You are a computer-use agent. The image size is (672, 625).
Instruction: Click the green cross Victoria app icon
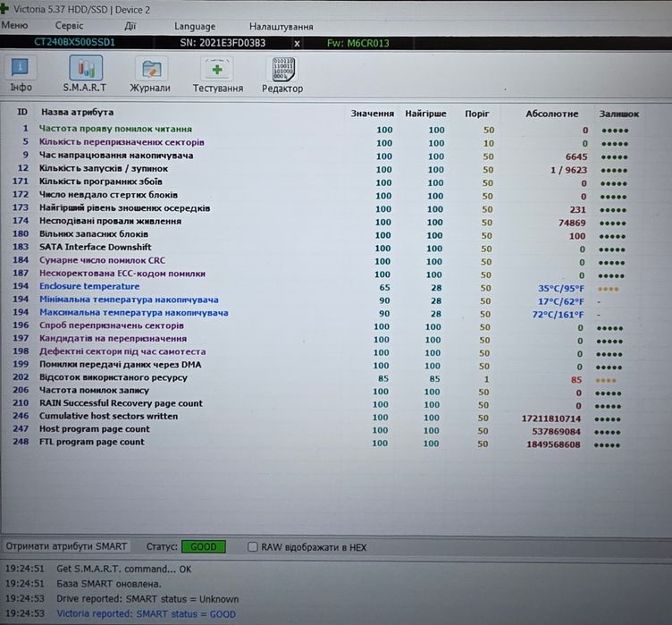pyautogui.click(x=4, y=9)
